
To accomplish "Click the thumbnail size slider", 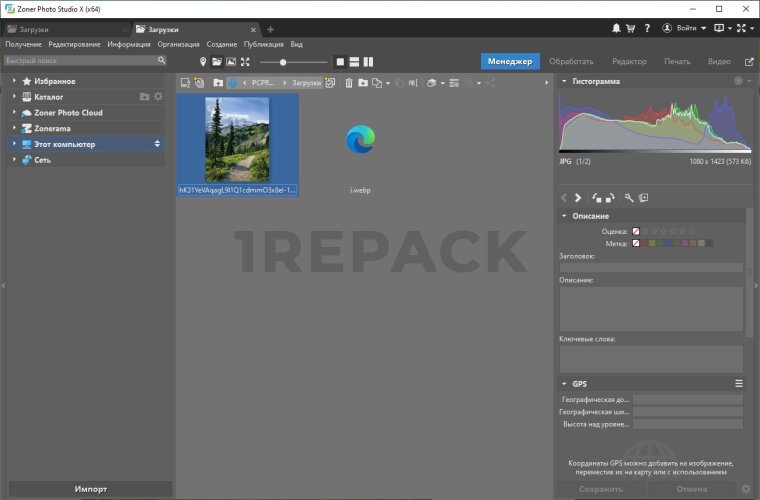I will point(283,62).
